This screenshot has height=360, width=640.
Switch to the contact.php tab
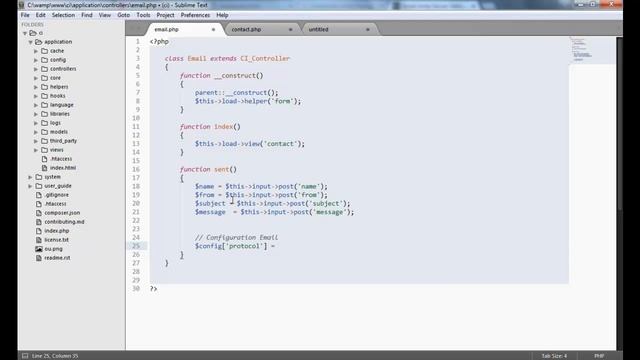261,29
